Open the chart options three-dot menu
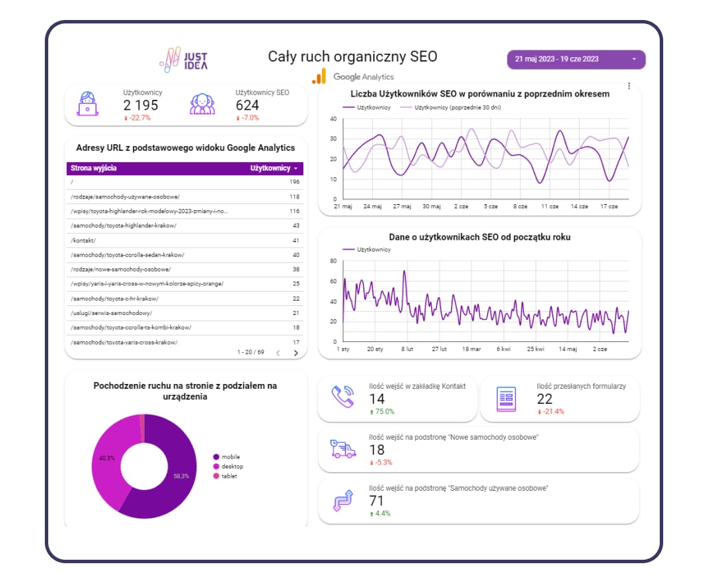 tap(629, 85)
